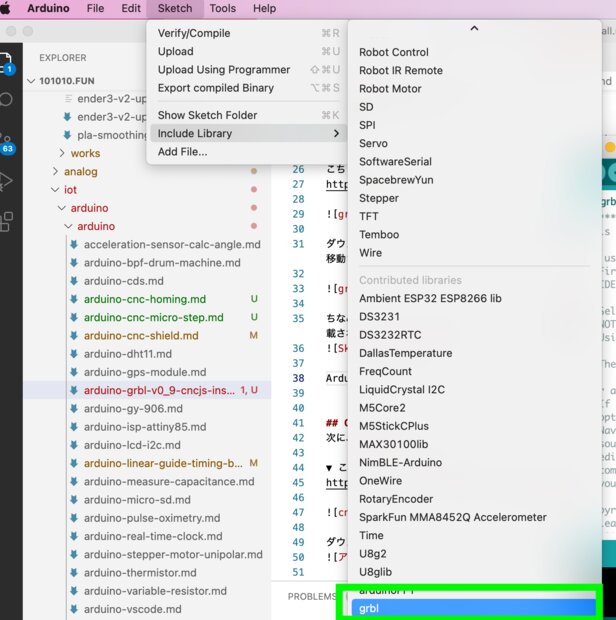This screenshot has height=620, width=616.
Task: Include the M5StickCPlus library
Action: click(x=474, y=426)
